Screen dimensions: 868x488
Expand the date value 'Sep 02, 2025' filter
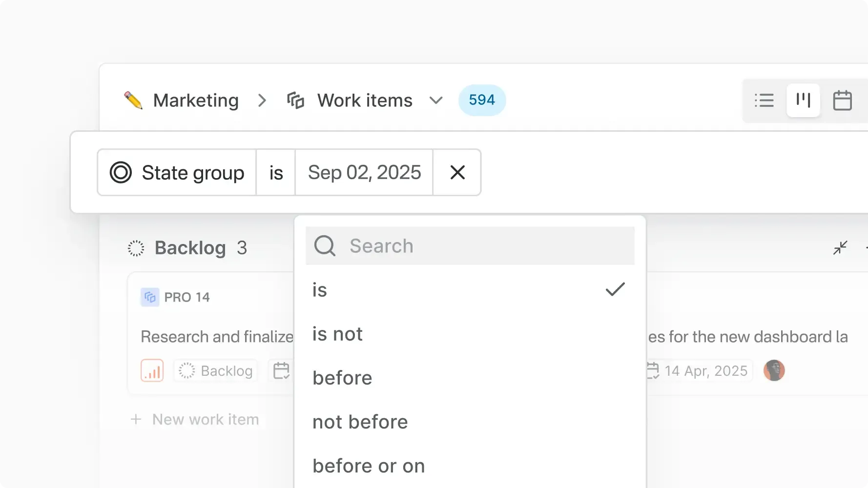click(x=364, y=172)
